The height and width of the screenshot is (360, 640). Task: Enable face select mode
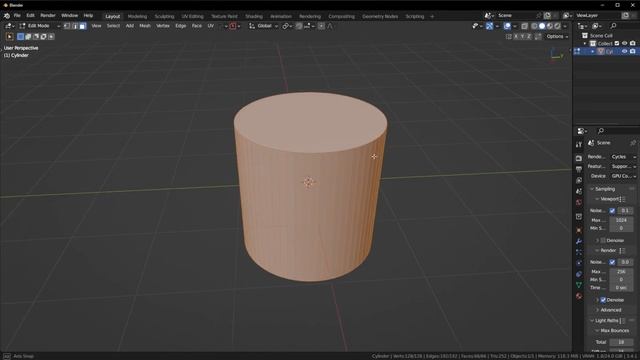coord(82,26)
